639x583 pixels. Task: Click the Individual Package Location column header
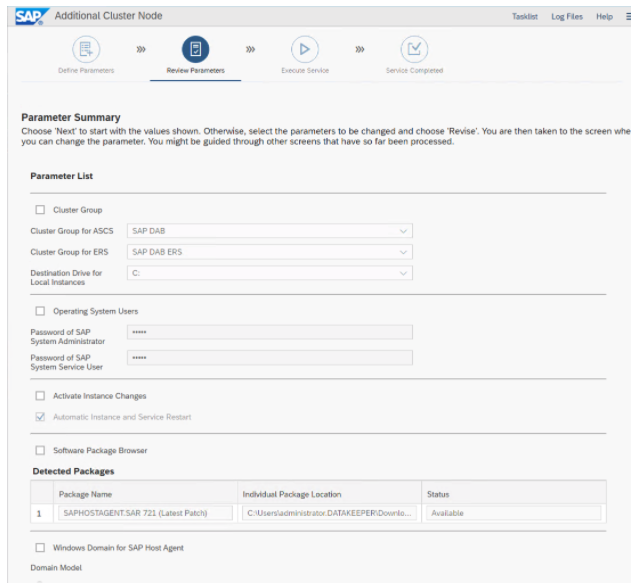(x=292, y=495)
